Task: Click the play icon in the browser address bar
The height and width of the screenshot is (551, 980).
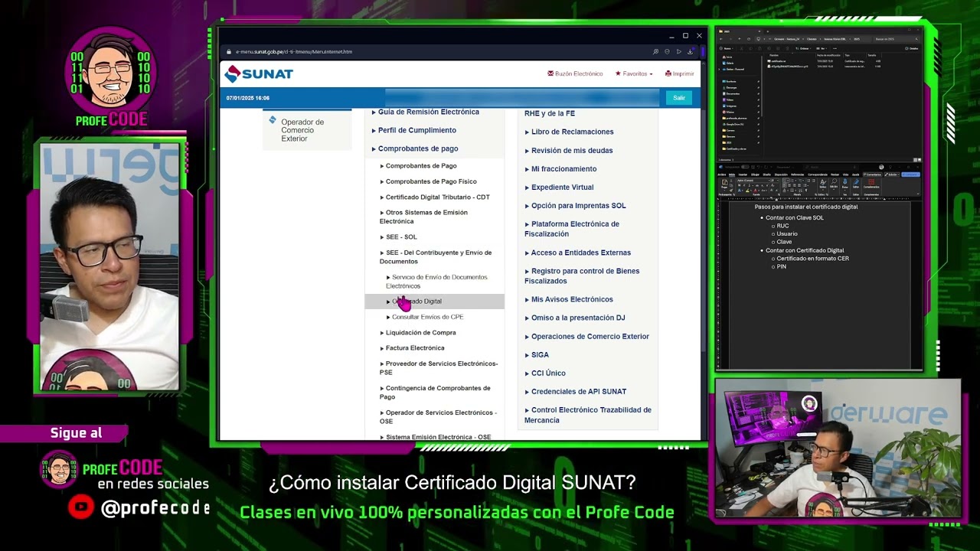Action: 678,51
